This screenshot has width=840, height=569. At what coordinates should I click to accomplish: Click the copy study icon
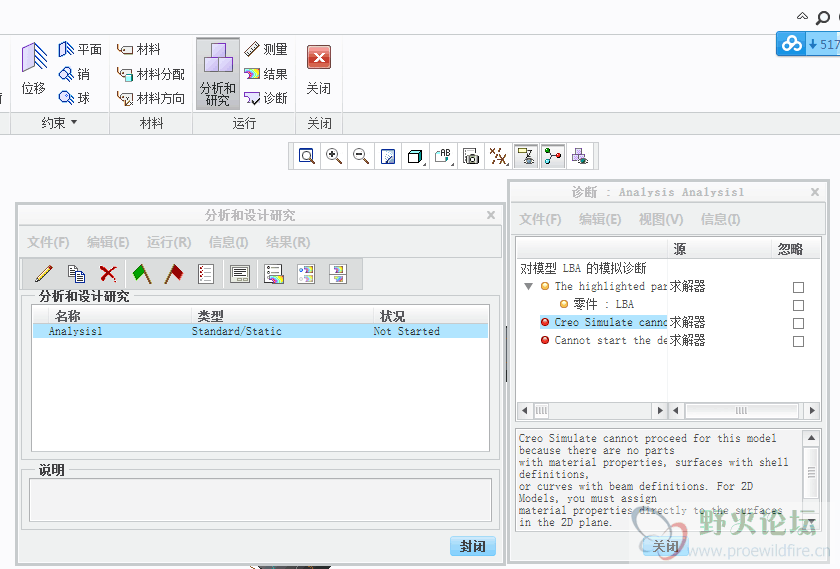pos(76,274)
